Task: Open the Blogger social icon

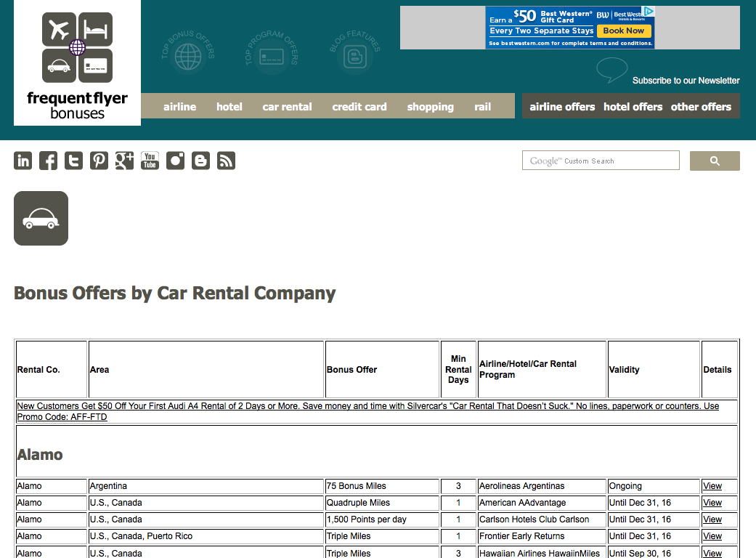Action: 200,161
